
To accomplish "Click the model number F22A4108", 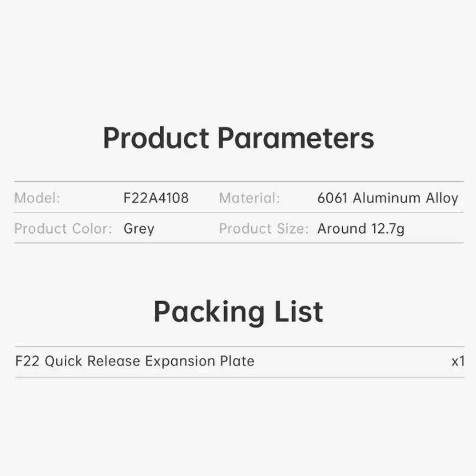I will tap(156, 198).
